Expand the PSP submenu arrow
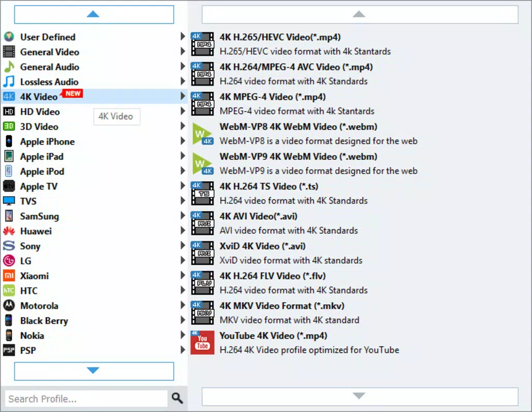The image size is (532, 412). (x=182, y=349)
